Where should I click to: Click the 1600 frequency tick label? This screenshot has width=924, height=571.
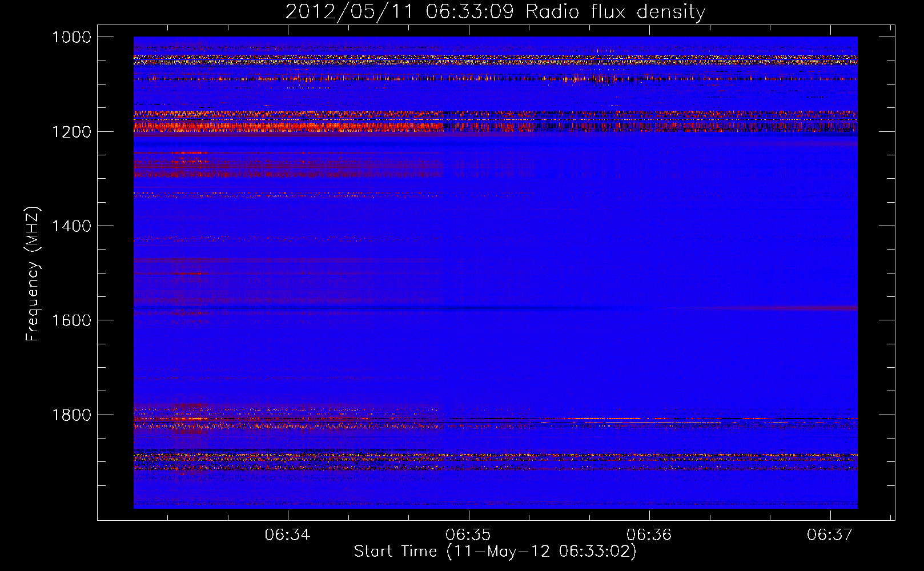pos(71,320)
